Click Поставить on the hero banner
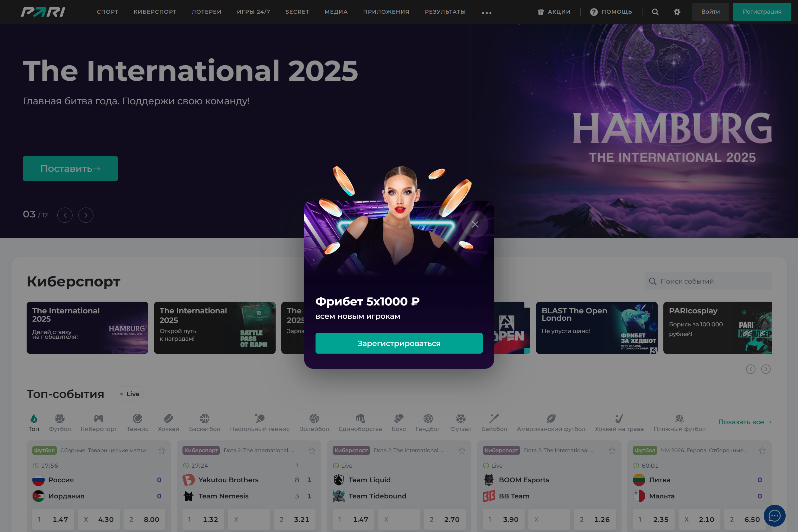The image size is (798, 532). click(x=70, y=169)
